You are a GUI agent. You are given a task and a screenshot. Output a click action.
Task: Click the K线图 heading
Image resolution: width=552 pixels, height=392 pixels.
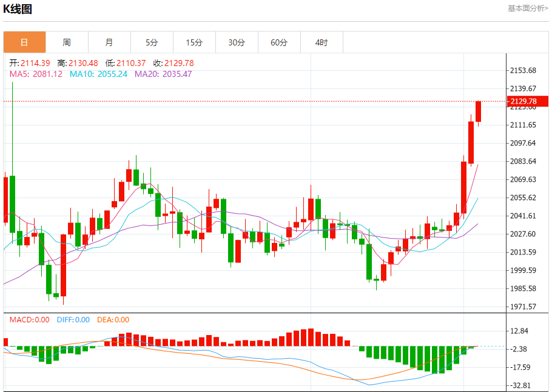(x=18, y=9)
